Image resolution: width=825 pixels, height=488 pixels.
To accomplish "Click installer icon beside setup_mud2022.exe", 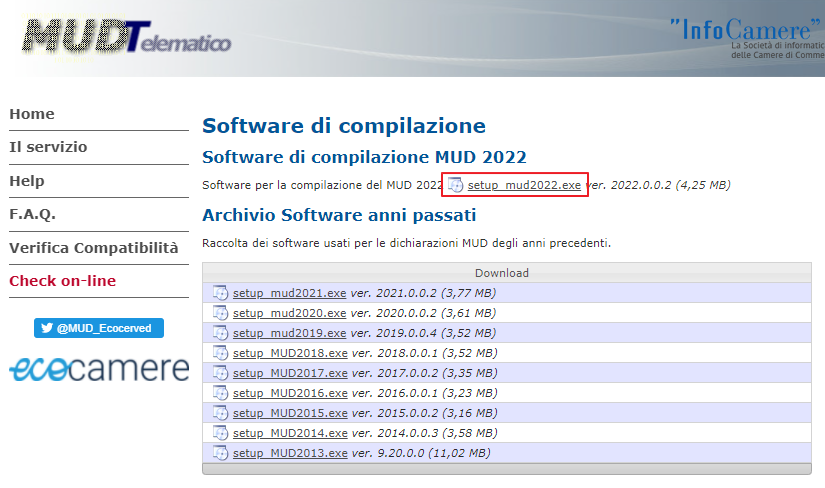I will (x=456, y=185).
